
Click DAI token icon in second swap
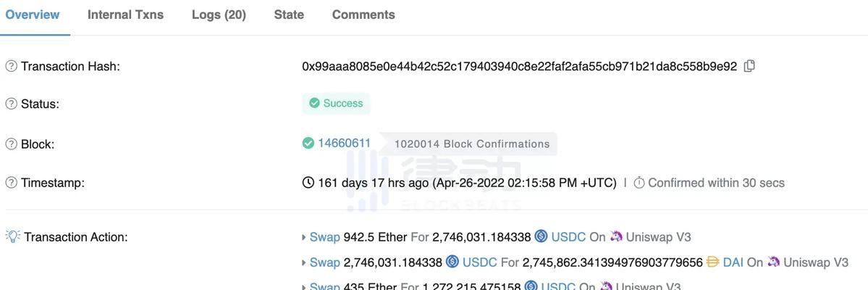(713, 262)
